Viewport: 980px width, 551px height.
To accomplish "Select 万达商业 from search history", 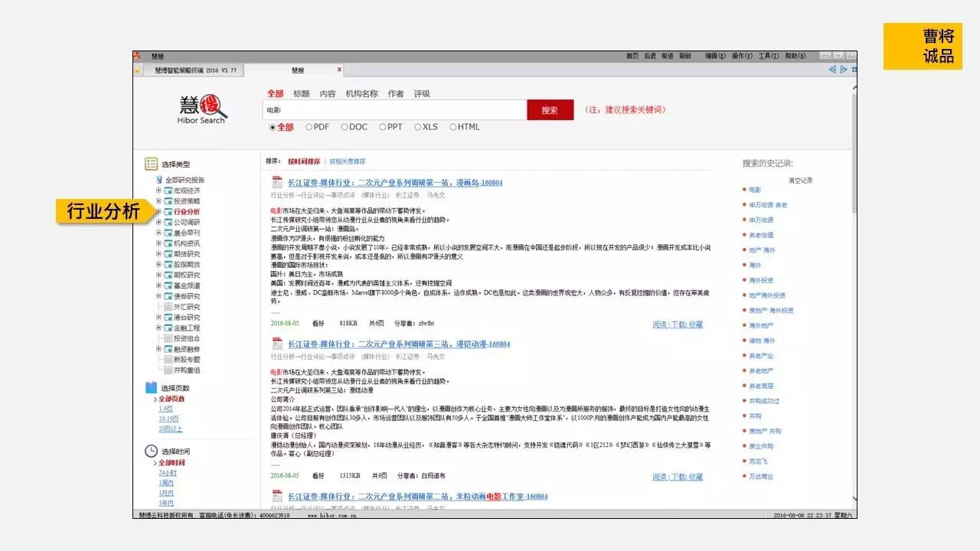I will 761,476.
